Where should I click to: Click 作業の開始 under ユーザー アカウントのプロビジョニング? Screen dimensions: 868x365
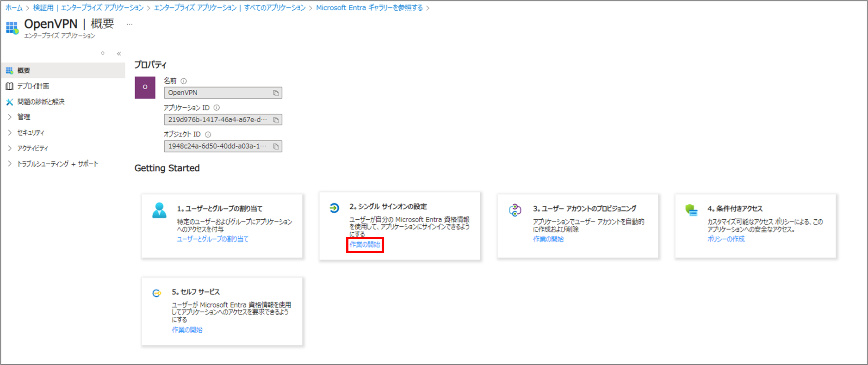click(x=548, y=239)
